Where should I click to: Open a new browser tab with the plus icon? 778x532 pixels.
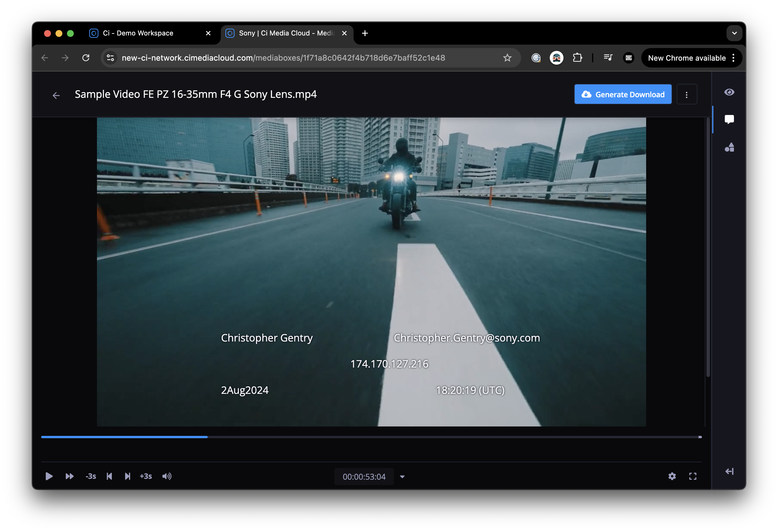365,33
